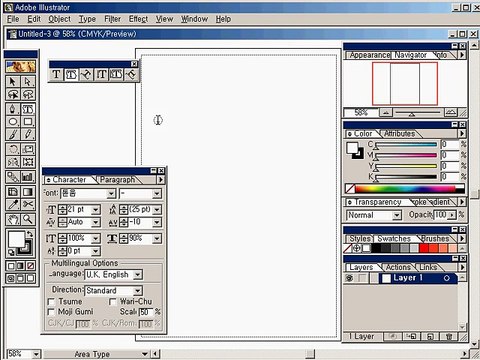Increase font size with stepper arrows

62,208
